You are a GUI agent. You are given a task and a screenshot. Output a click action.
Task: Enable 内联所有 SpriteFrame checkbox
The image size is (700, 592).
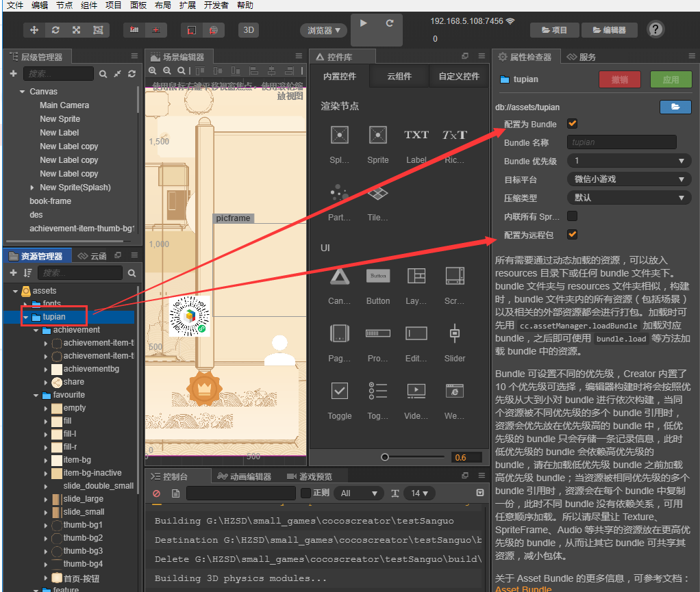coord(572,216)
